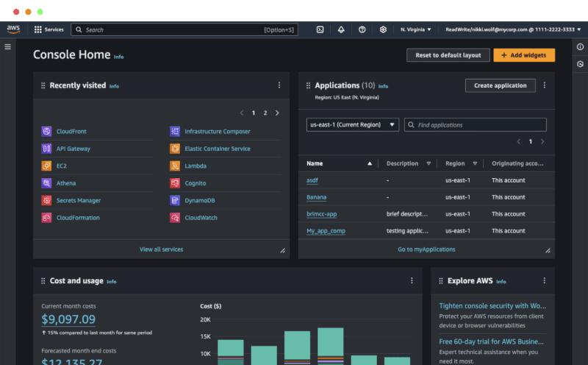Focus the top Search bar
588x365 pixels.
pyautogui.click(x=184, y=29)
